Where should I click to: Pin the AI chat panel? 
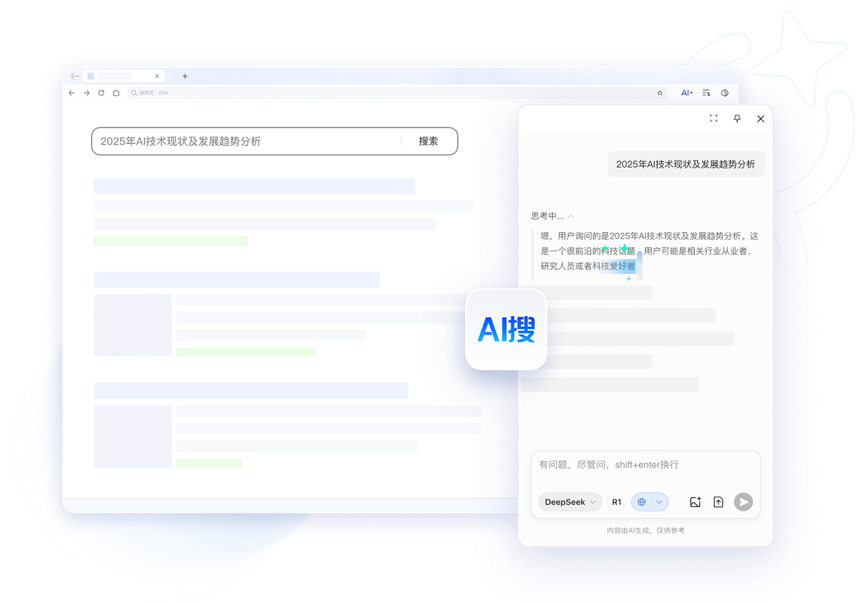click(737, 119)
